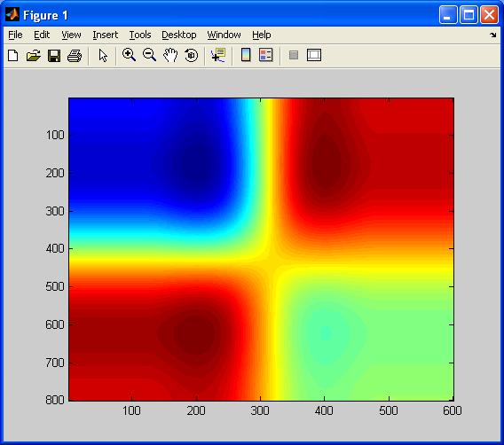Viewport: 504px width, 445px height.
Task: Open file using folder icon
Action: tap(34, 56)
